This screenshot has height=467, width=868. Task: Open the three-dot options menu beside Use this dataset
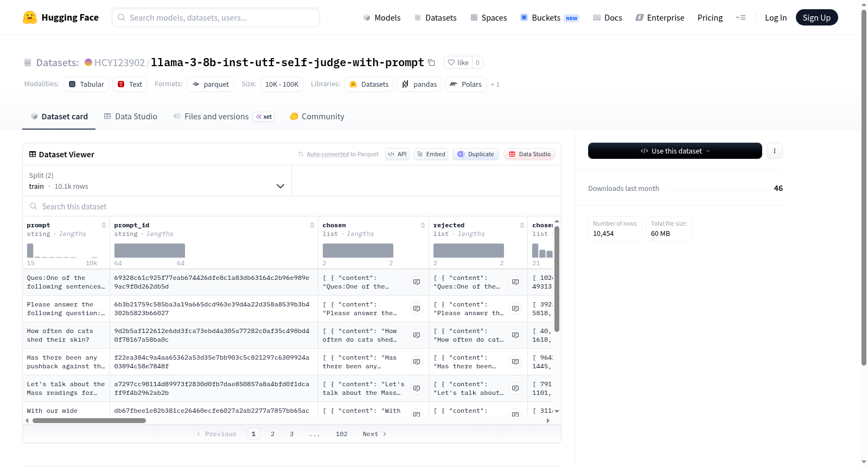775,151
